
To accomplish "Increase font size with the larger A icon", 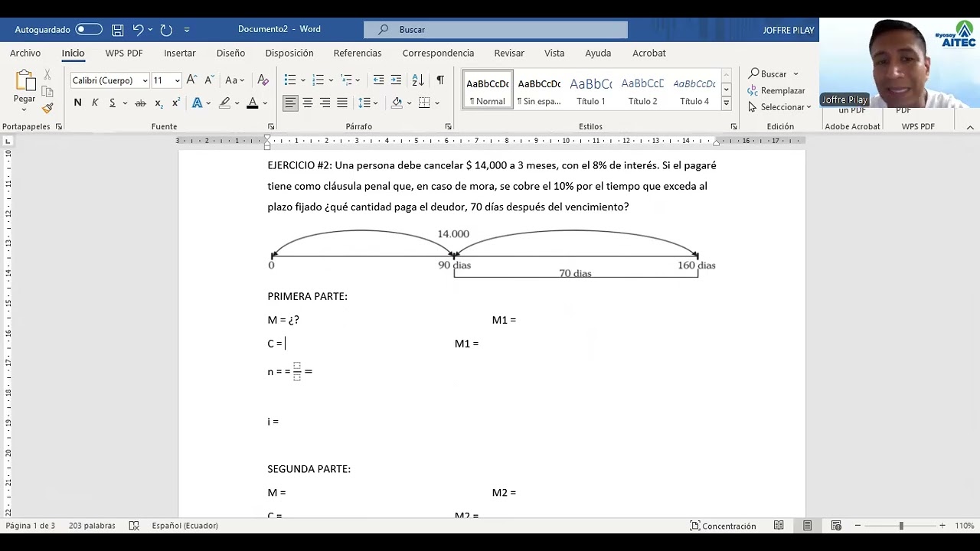I will [191, 80].
